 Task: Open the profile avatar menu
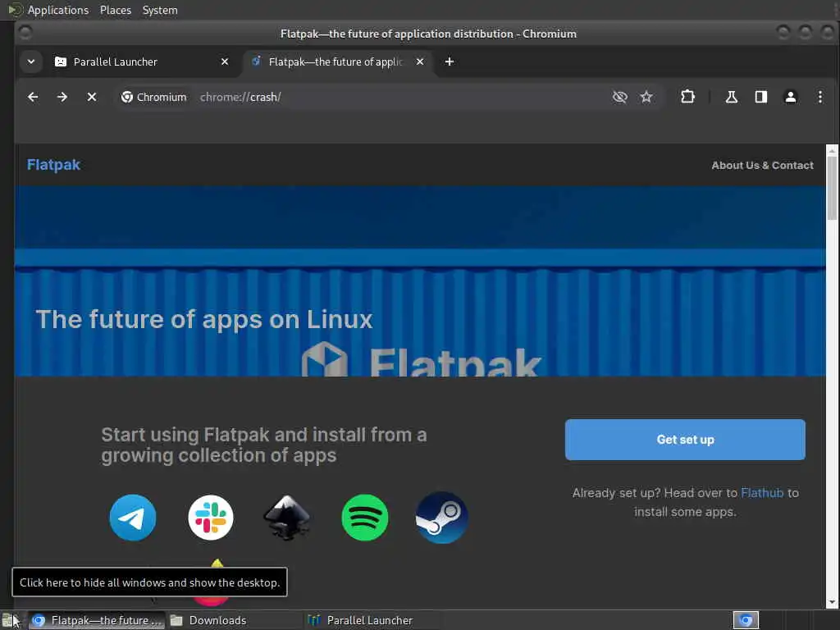pyautogui.click(x=790, y=97)
